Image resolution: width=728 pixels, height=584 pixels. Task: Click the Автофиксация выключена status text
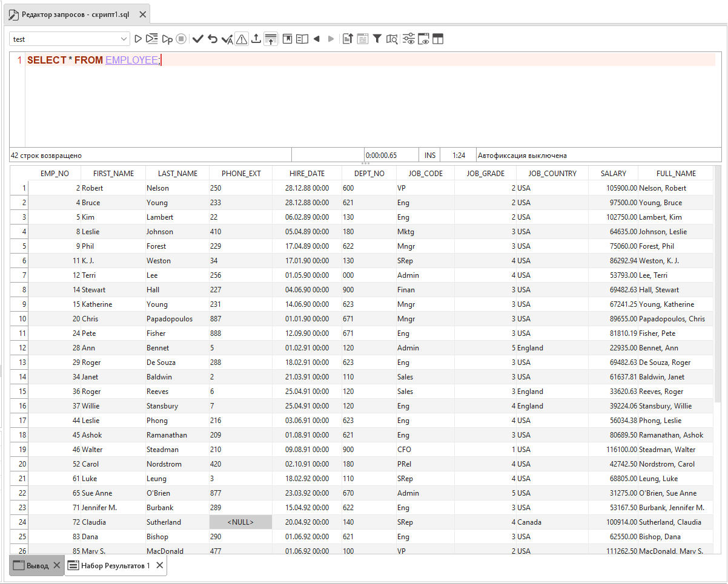(x=521, y=155)
